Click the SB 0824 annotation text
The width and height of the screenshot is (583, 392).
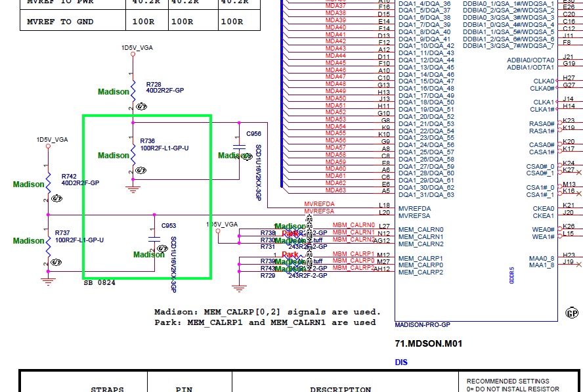(101, 282)
